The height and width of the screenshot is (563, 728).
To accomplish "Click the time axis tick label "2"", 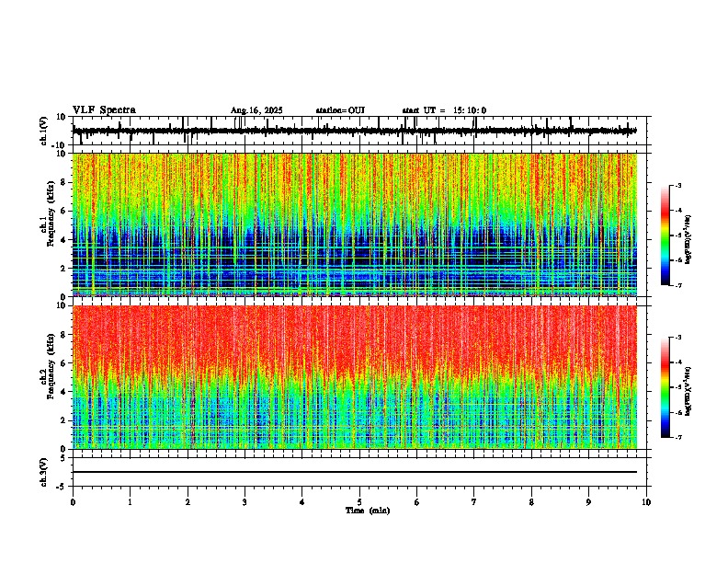I will [x=188, y=502].
